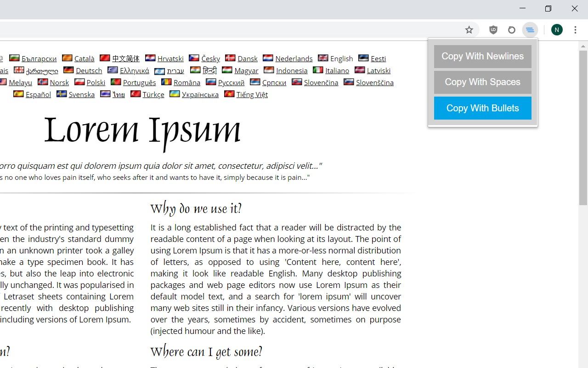
Task: Open the English language link
Action: point(342,58)
